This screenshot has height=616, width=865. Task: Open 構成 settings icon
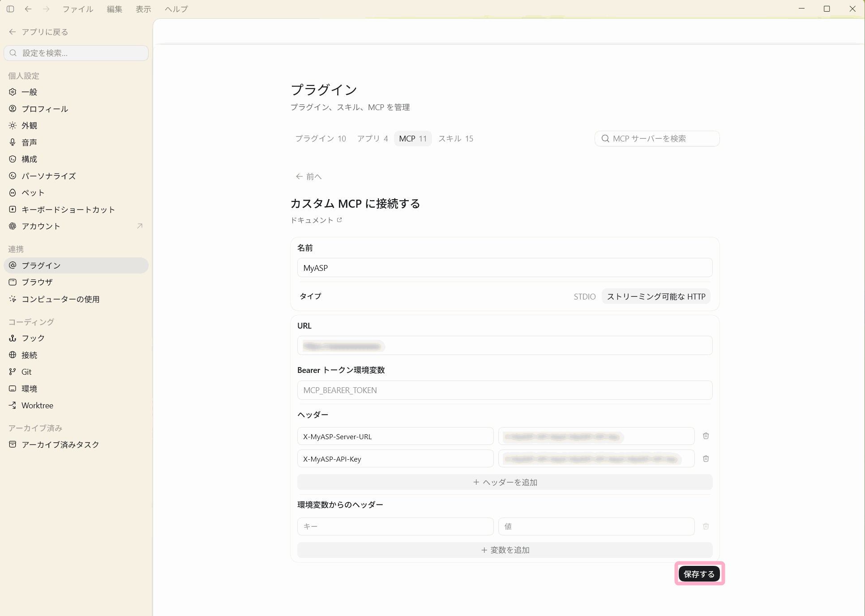(13, 159)
